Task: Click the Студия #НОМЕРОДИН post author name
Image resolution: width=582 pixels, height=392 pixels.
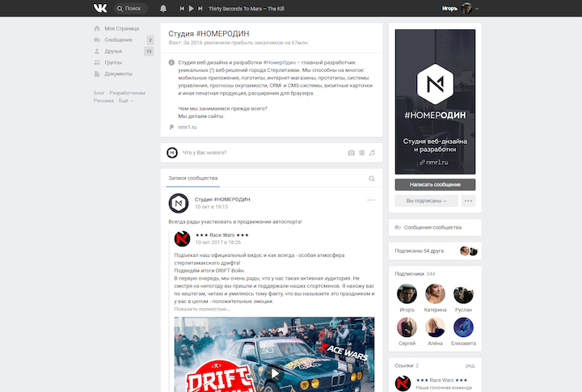Action: click(222, 200)
